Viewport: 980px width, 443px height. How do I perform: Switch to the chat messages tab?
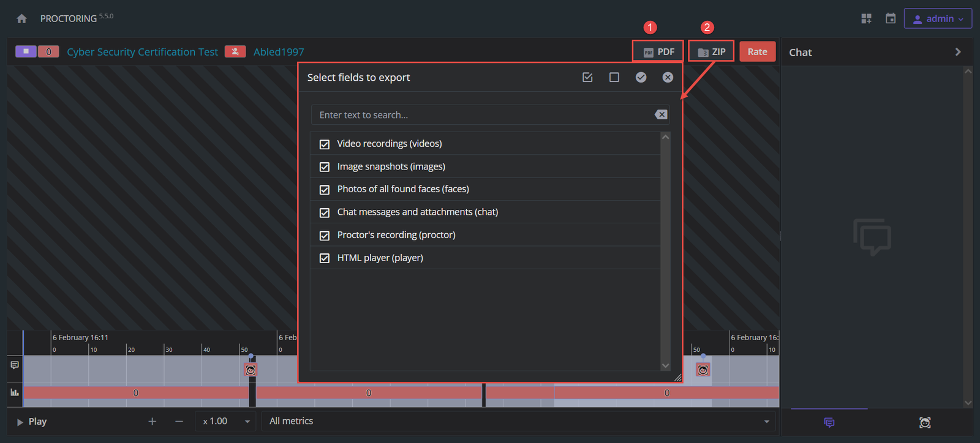coord(829,422)
